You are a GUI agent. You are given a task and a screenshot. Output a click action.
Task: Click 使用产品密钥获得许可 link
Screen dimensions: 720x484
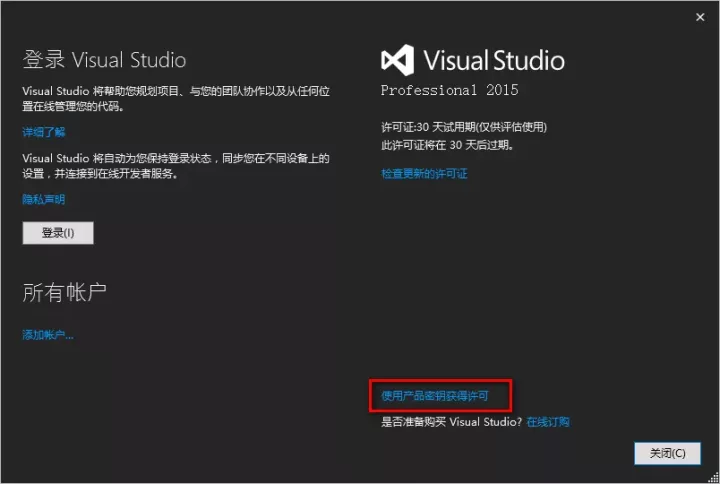[x=435, y=396]
